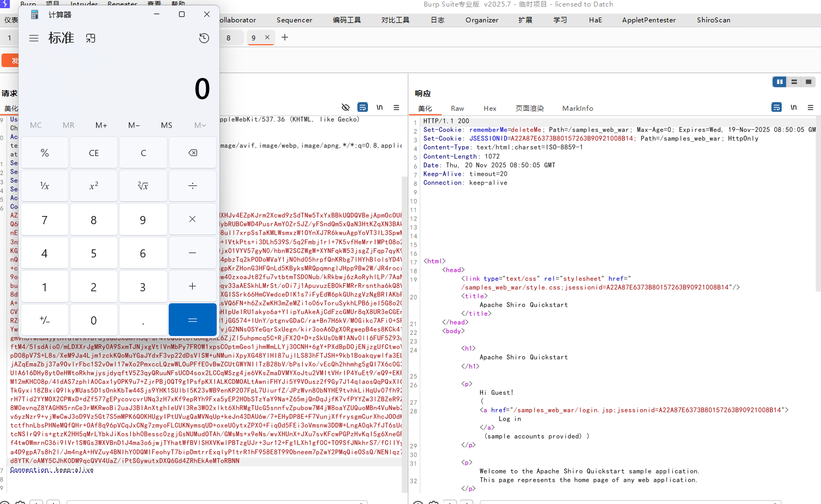Switch response view to MarkInfo
Screen dimensions: 821x504
578,109
